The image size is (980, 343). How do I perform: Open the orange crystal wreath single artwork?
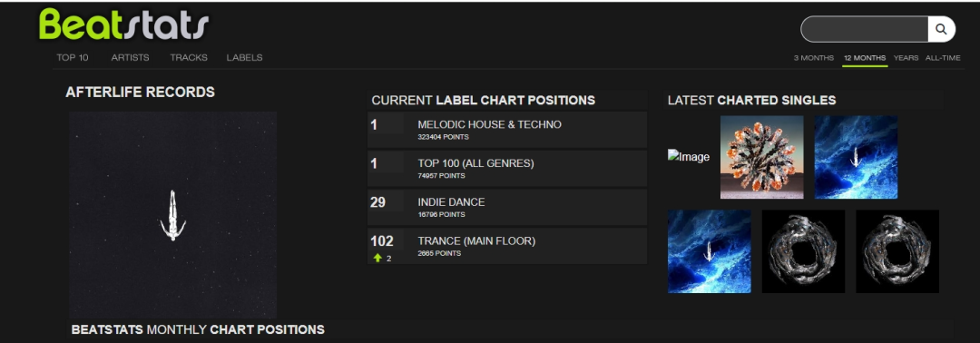[x=762, y=157]
